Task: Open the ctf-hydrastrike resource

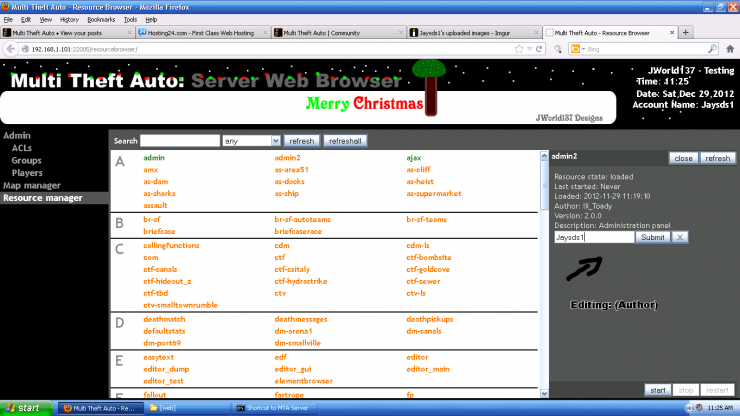Action: pyautogui.click(x=301, y=281)
